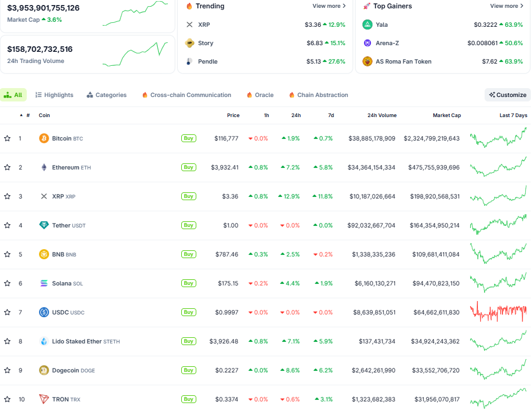Click the Tether USDT logo icon
The image size is (532, 412).
click(44, 225)
